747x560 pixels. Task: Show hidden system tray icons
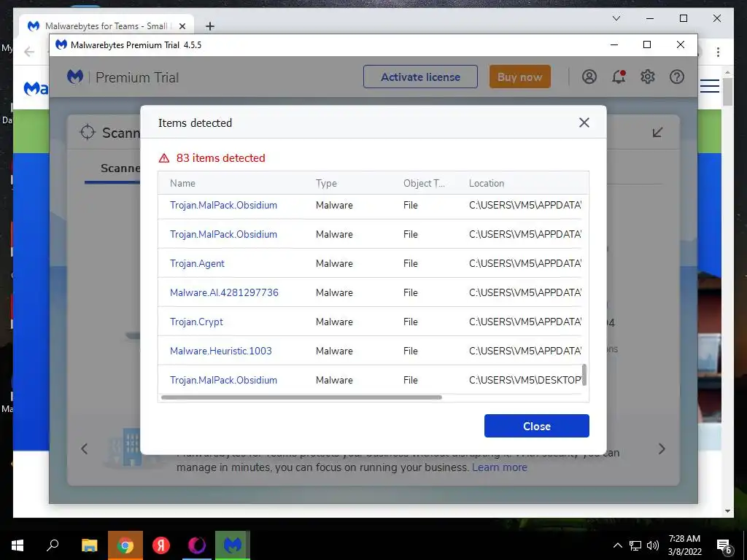pyautogui.click(x=617, y=545)
